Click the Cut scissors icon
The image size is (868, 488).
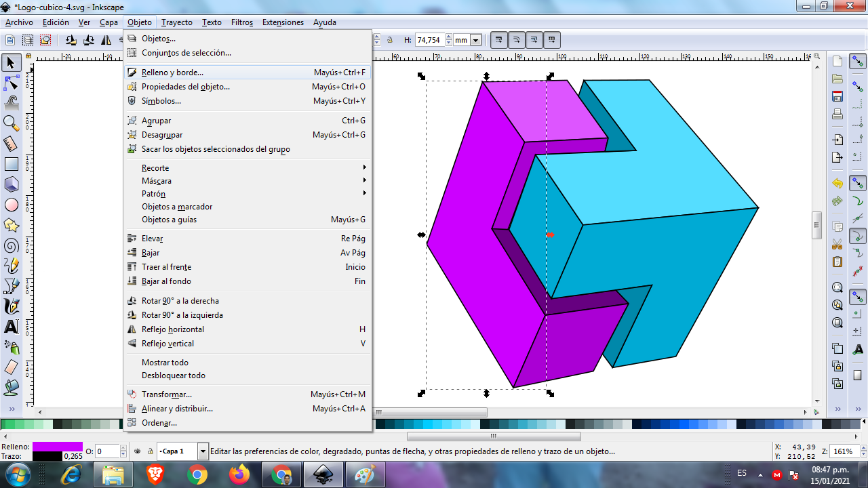tap(837, 244)
